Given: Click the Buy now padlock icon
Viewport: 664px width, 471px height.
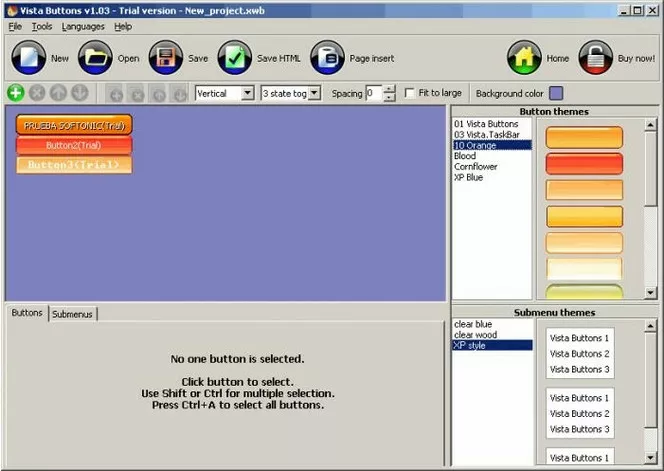Looking at the screenshot, I should (596, 58).
